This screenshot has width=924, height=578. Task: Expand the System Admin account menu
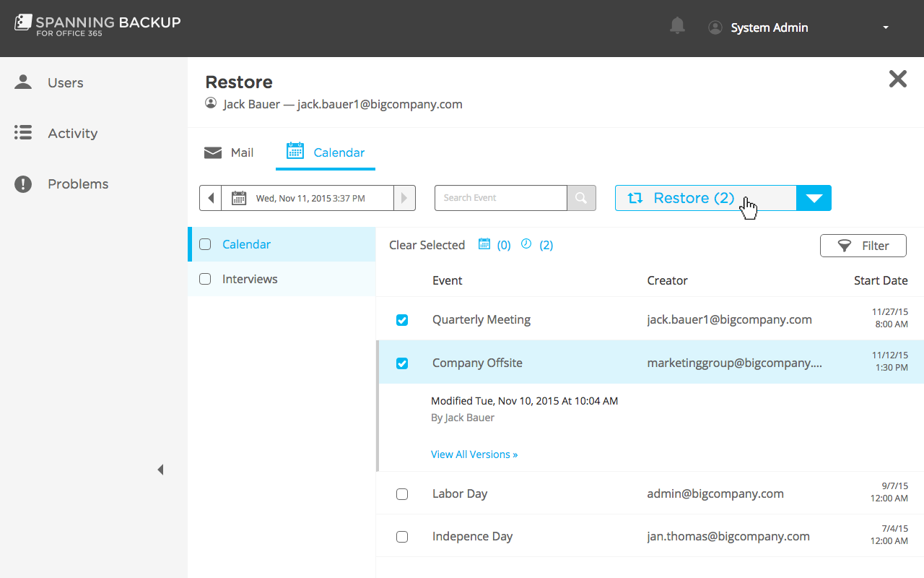click(885, 28)
